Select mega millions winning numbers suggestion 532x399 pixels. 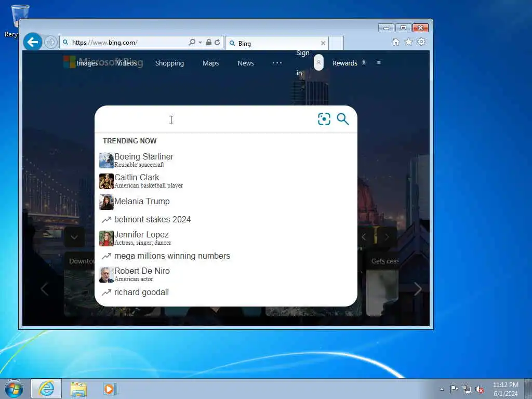coord(226,256)
